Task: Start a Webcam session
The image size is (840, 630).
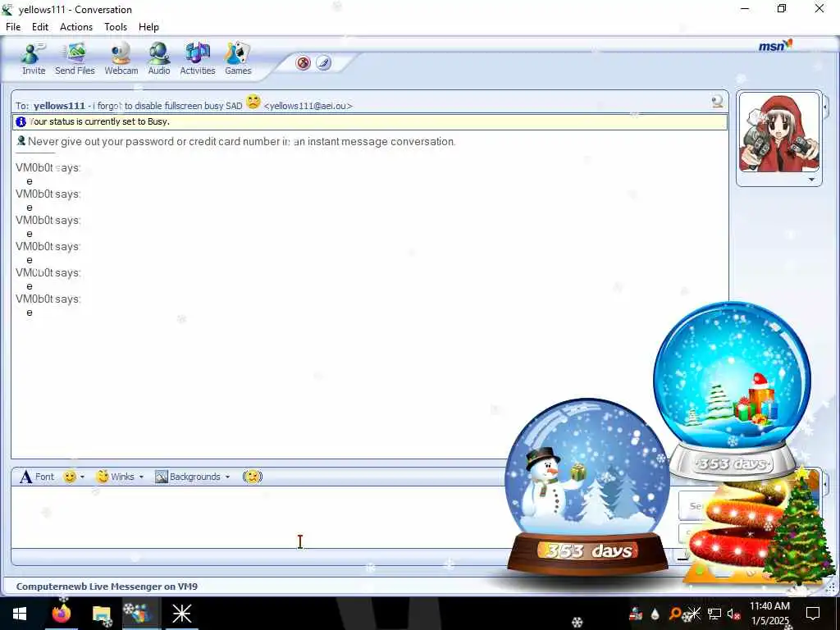Action: pyautogui.click(x=121, y=58)
